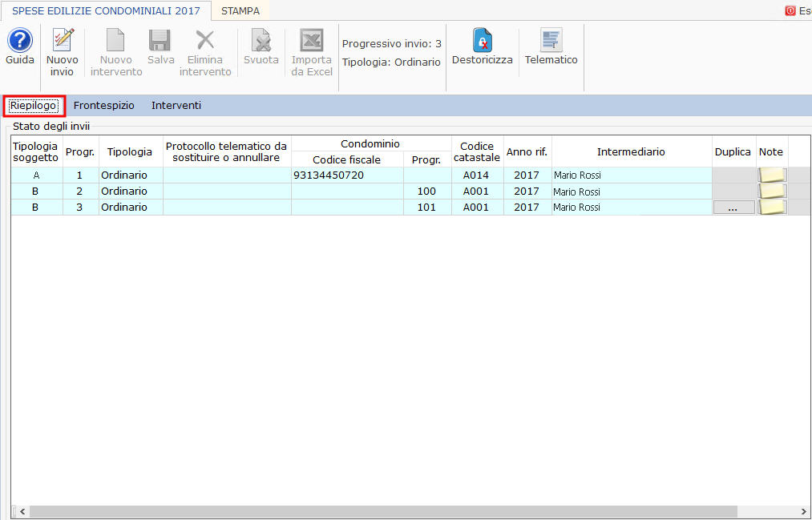Click the Tipologia soggetto cell A in row 1

click(x=37, y=175)
